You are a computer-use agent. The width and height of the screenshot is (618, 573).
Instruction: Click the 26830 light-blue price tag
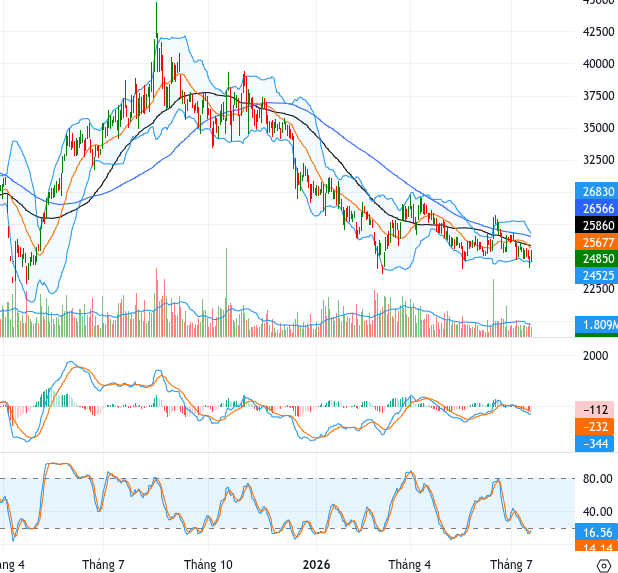pos(596,192)
